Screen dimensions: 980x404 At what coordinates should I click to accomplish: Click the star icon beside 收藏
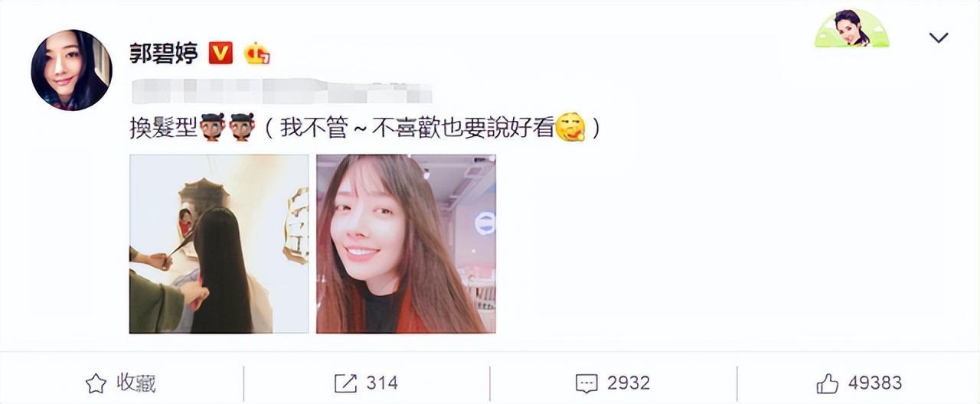click(x=96, y=383)
